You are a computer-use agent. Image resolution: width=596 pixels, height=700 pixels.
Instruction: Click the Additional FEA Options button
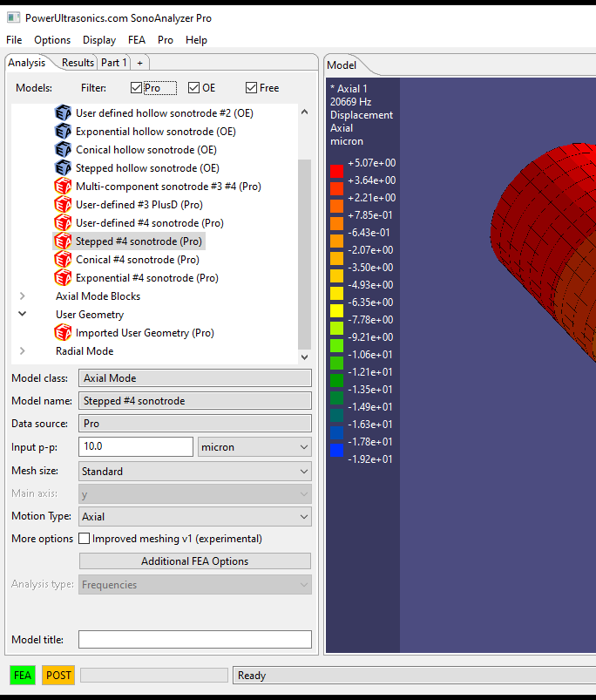(x=194, y=561)
